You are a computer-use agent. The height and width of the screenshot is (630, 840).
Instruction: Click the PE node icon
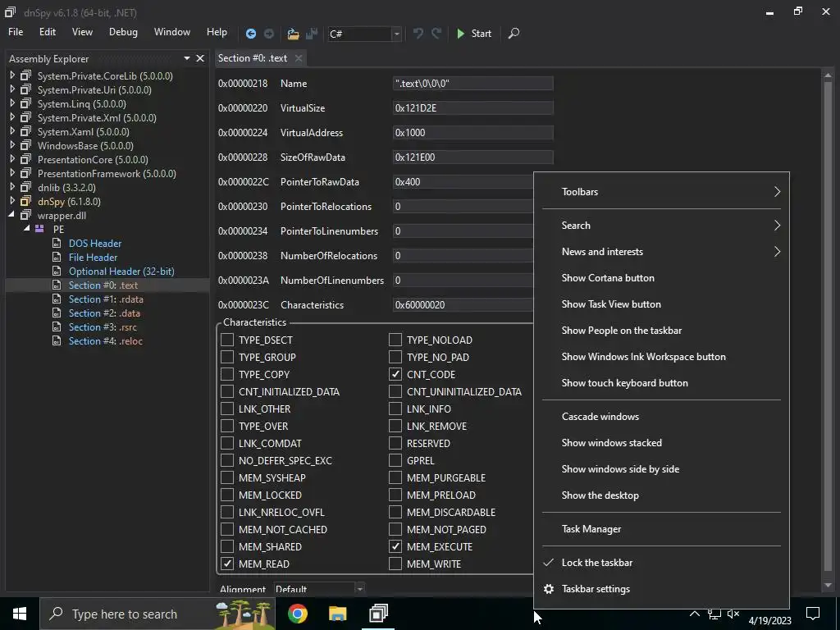pyautogui.click(x=39, y=229)
